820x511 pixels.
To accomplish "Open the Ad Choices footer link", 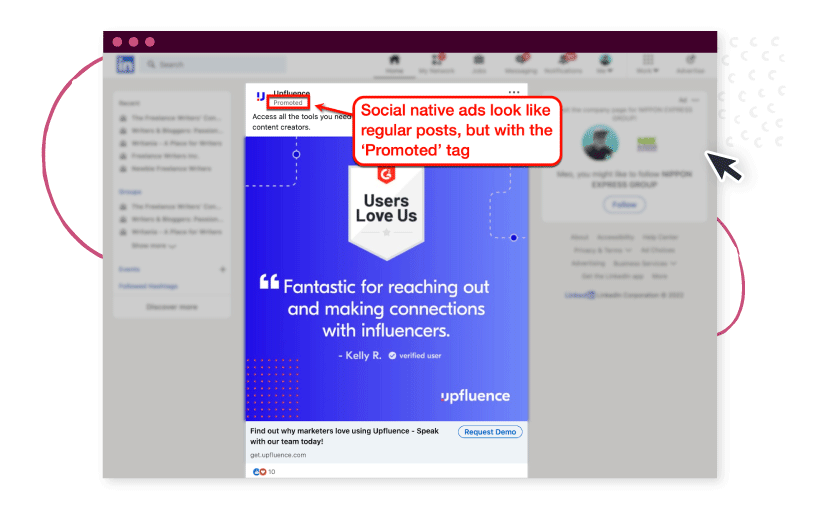I will pyautogui.click(x=657, y=251).
